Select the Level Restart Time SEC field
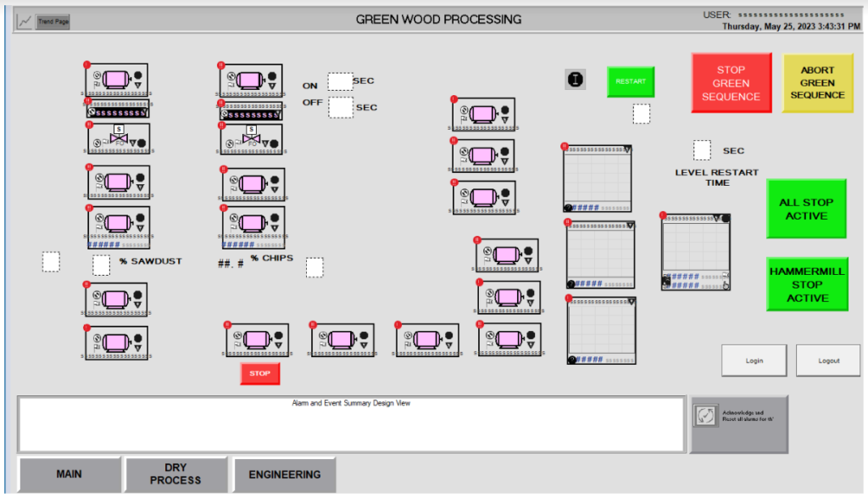The height and width of the screenshot is (498, 868). [x=702, y=150]
